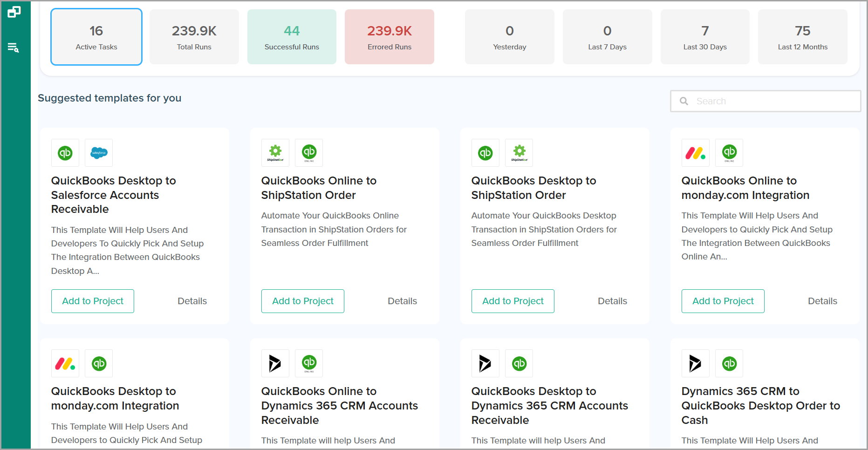Viewport: 868px width, 450px height.
Task: Add QuickBooks Online to monday.com template to project
Action: [723, 301]
